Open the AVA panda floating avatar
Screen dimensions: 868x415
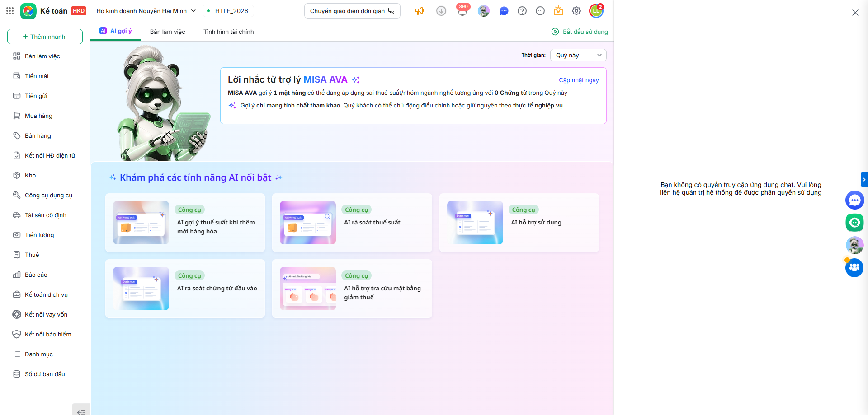click(x=854, y=245)
